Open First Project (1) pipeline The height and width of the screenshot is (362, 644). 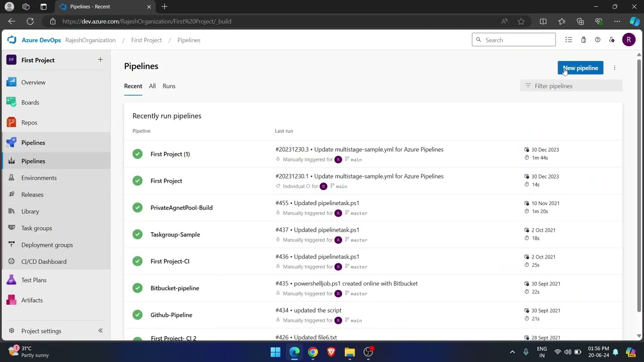point(170,154)
